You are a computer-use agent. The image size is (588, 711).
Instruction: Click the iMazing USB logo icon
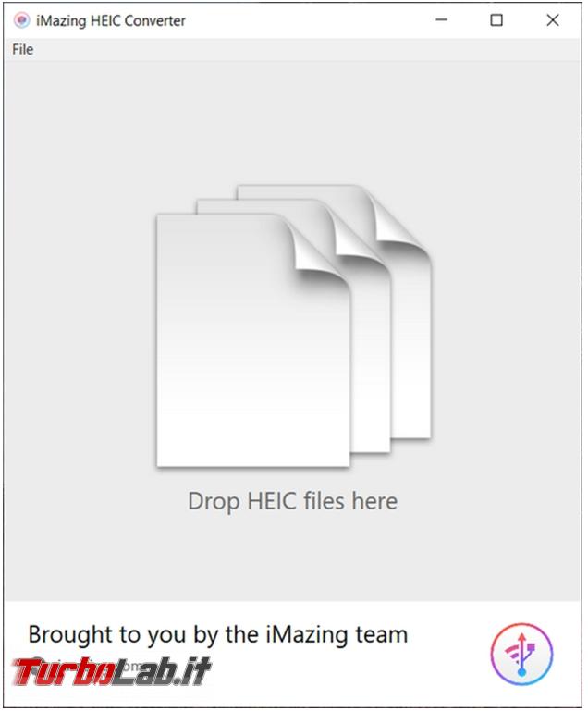(521, 654)
